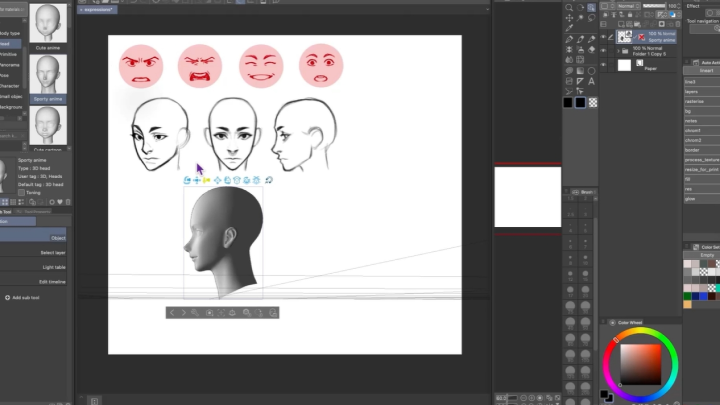Select the Zoom magnifier tool

(569, 6)
